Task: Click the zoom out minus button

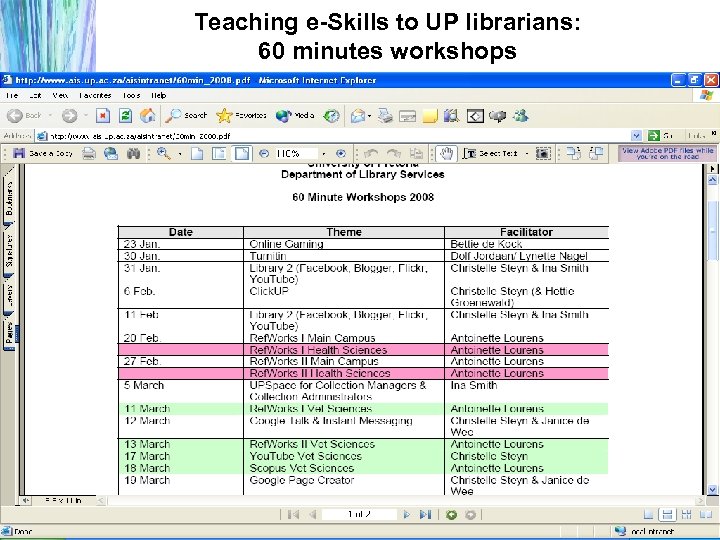Action: coord(264,153)
